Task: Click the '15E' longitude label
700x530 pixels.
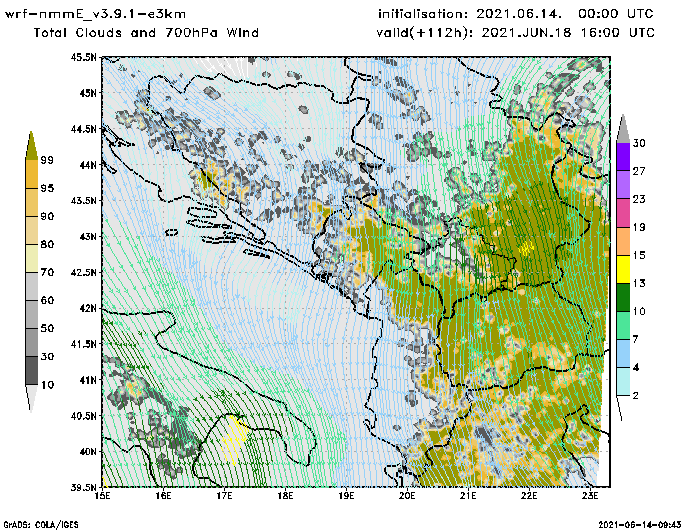Action: [103, 496]
